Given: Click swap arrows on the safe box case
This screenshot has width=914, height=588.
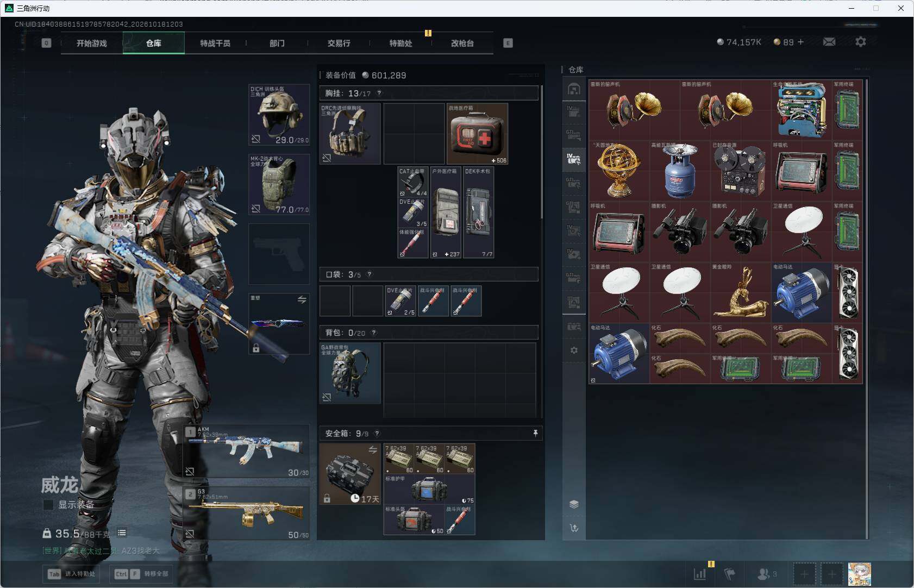Looking at the screenshot, I should click(373, 449).
